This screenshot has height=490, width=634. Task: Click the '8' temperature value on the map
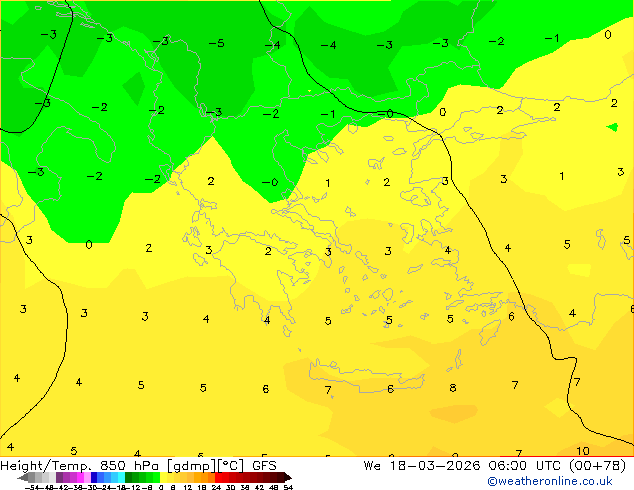[453, 388]
